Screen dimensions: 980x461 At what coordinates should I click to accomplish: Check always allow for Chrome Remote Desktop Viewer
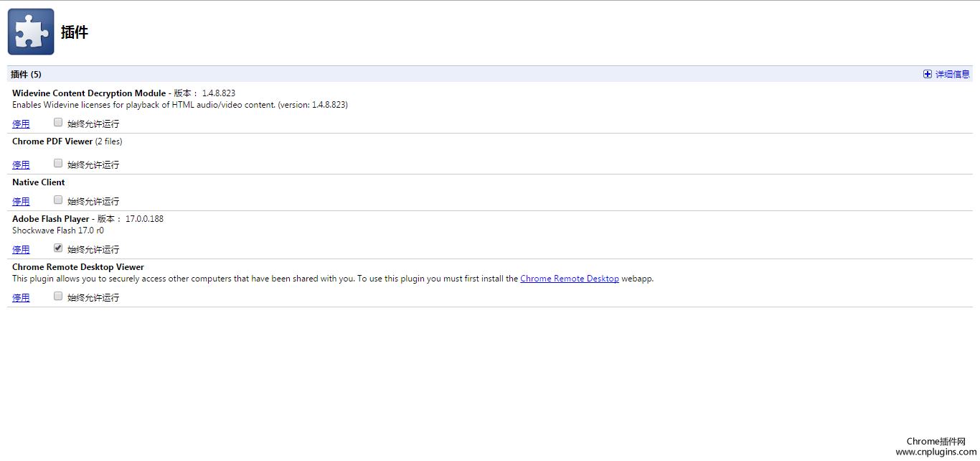(x=58, y=297)
